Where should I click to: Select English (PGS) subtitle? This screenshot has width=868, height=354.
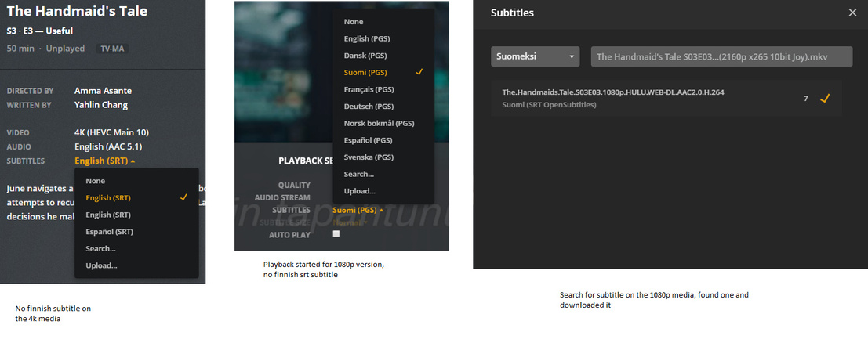click(383, 38)
